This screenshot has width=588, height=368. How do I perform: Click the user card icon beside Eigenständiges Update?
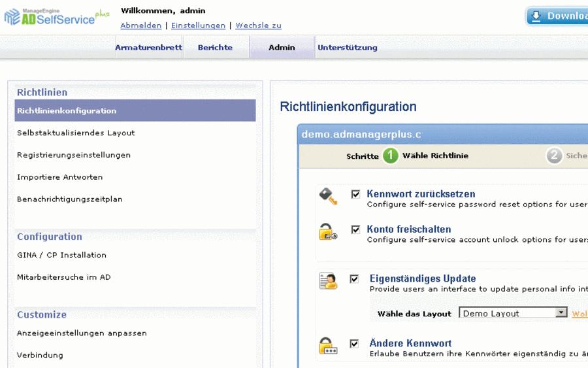(328, 281)
